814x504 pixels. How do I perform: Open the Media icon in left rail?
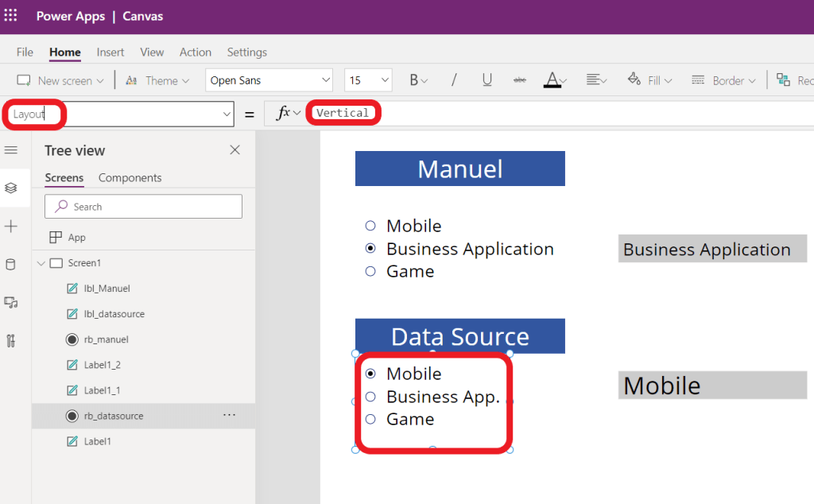pyautogui.click(x=11, y=303)
